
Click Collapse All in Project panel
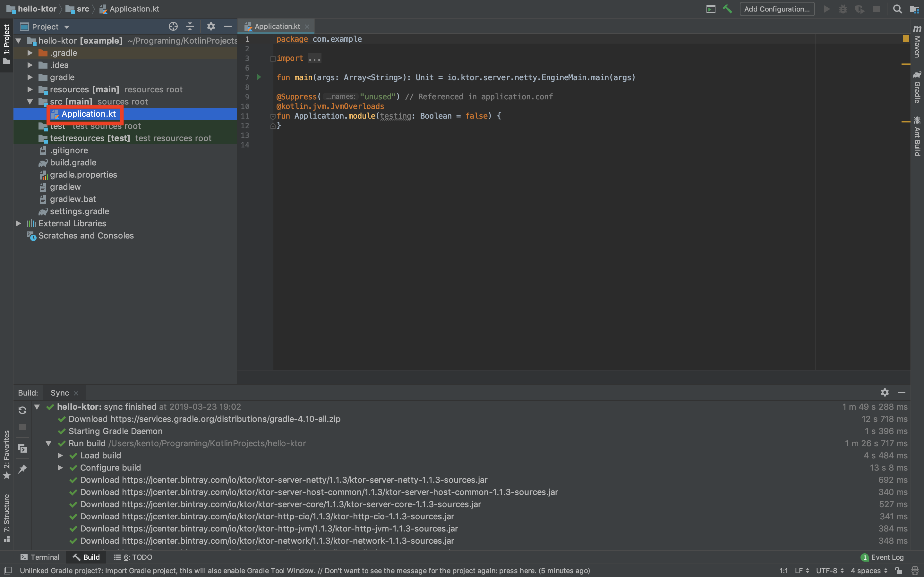click(190, 26)
